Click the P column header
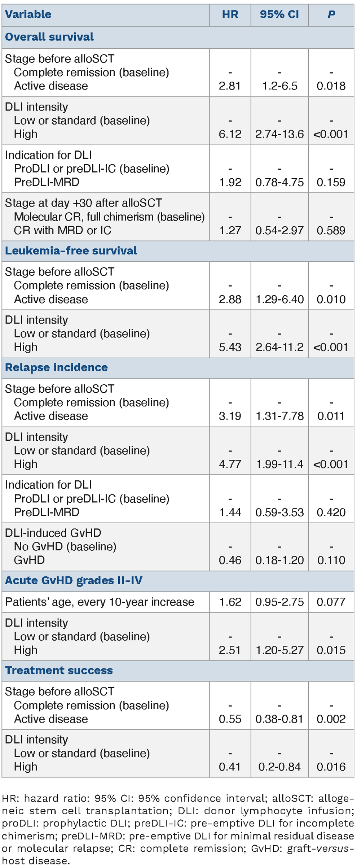 331,14
